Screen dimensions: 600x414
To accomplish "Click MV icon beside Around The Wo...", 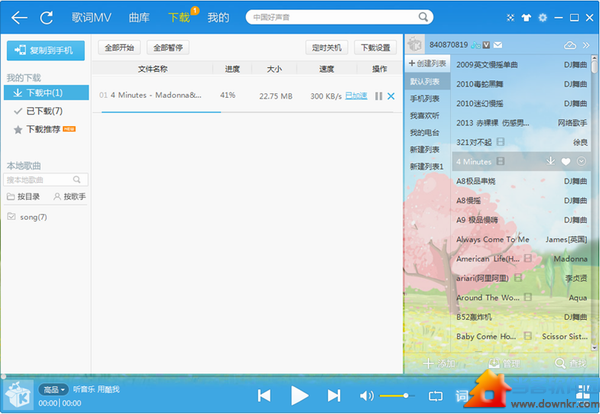I will point(528,297).
